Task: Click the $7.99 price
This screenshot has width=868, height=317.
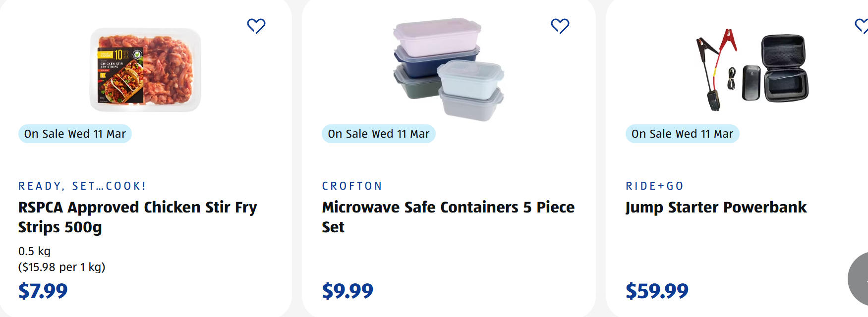Action: tap(43, 291)
